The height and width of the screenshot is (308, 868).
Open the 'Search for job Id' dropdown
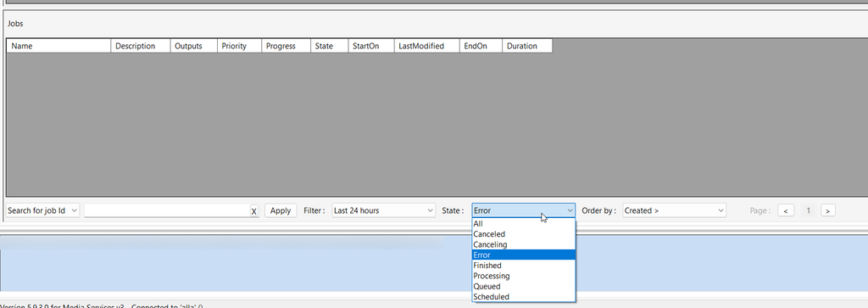coord(43,210)
